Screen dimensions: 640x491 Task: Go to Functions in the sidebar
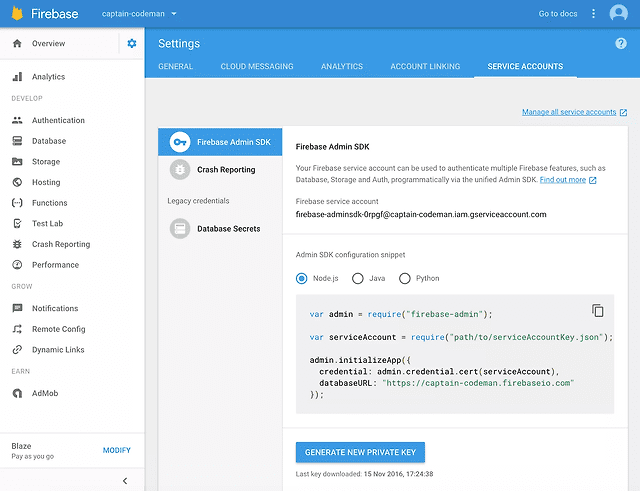tap(49, 203)
